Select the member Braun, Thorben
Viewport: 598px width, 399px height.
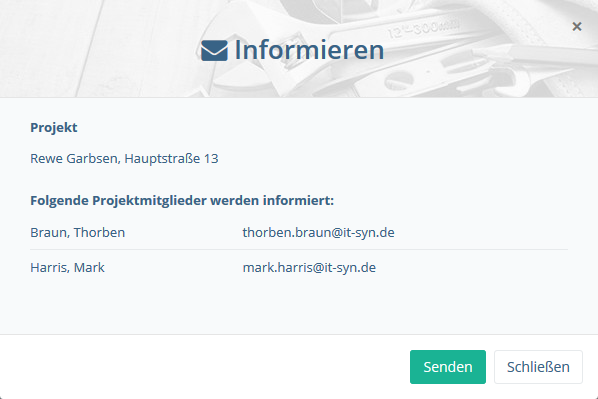pos(77,232)
